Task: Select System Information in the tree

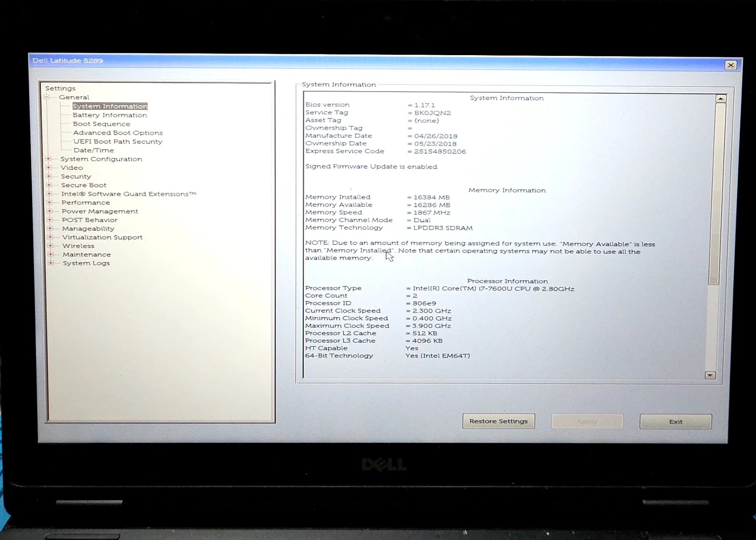Action: 110,106
